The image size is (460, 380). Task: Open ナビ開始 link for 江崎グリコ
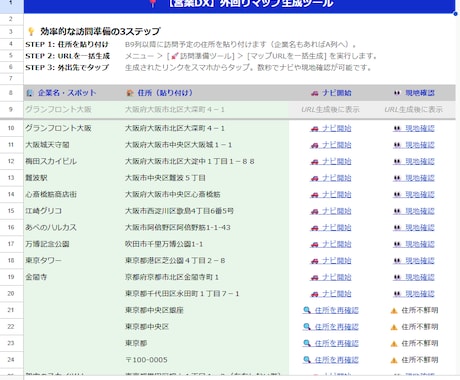(331, 211)
